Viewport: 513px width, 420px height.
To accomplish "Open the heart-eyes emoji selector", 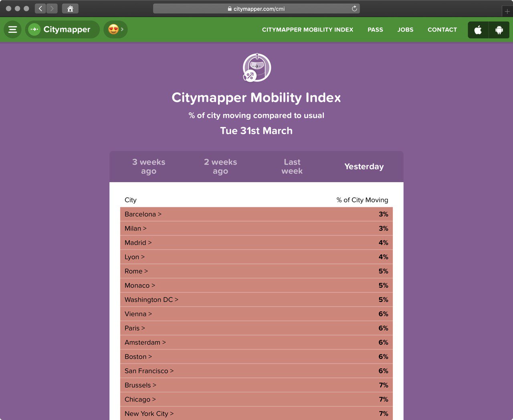I will [115, 30].
